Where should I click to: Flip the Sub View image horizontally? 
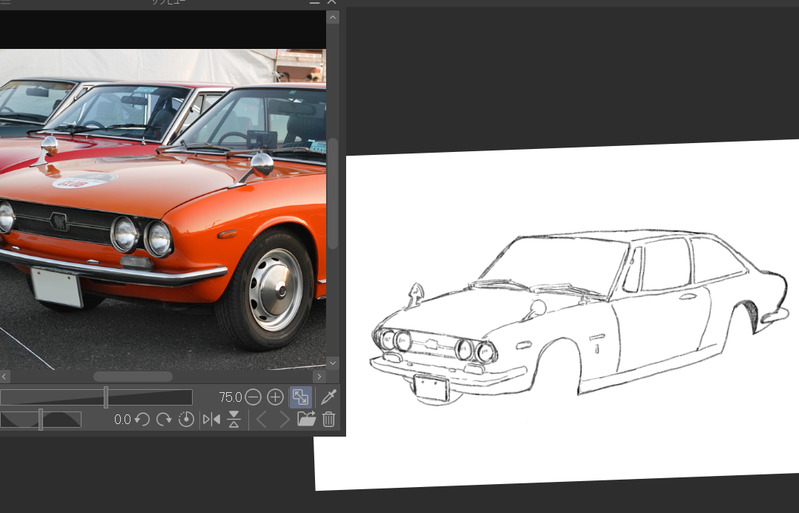(211, 419)
